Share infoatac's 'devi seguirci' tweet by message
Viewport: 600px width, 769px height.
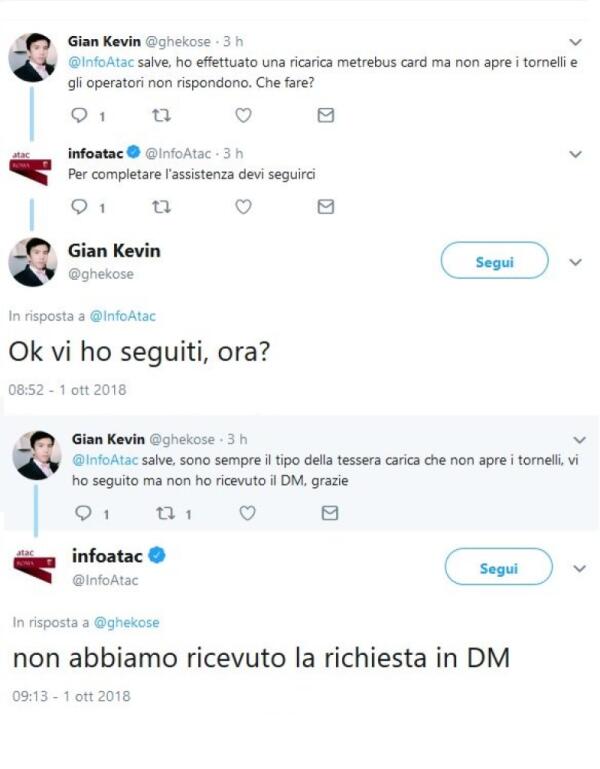(x=325, y=207)
